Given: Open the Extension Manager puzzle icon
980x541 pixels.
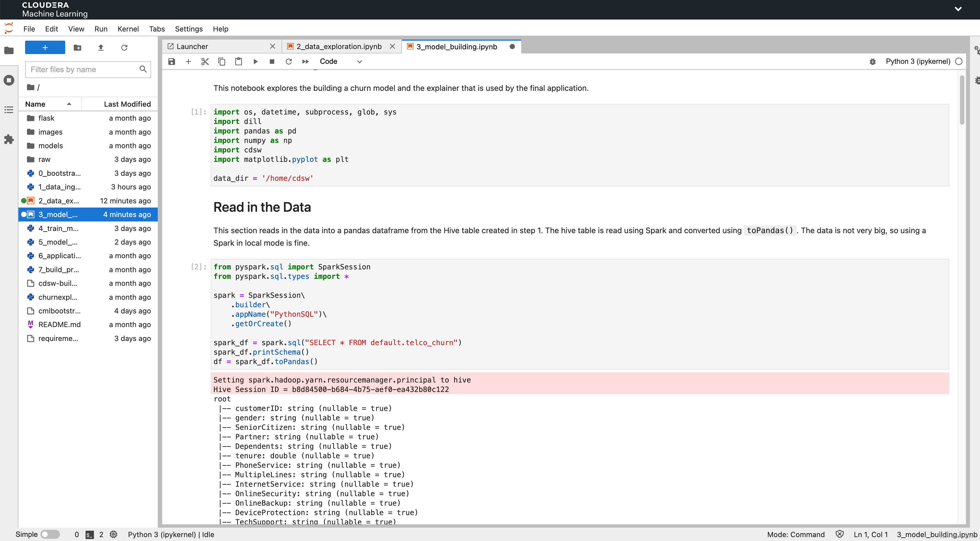Looking at the screenshot, I should click(x=9, y=140).
